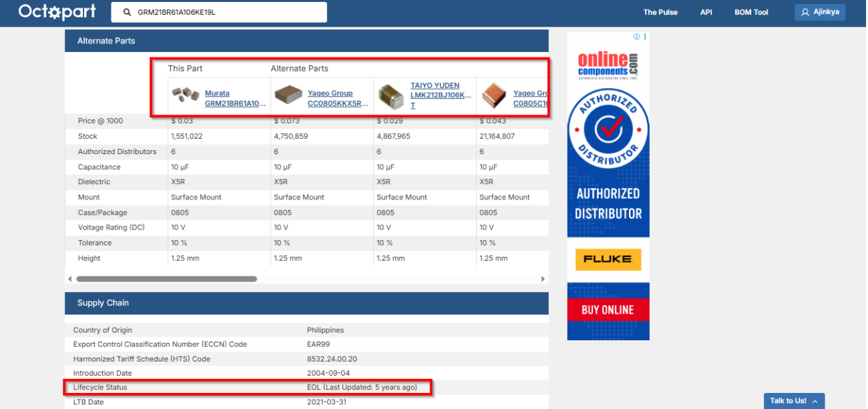Select the Height row label

pyautogui.click(x=89, y=258)
